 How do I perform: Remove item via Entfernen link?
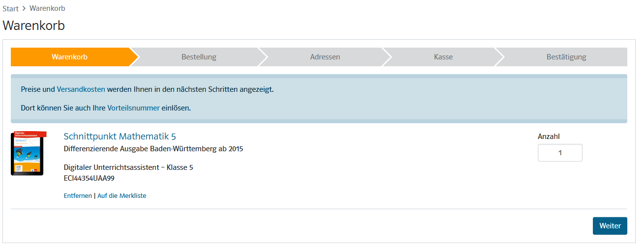pos(78,195)
